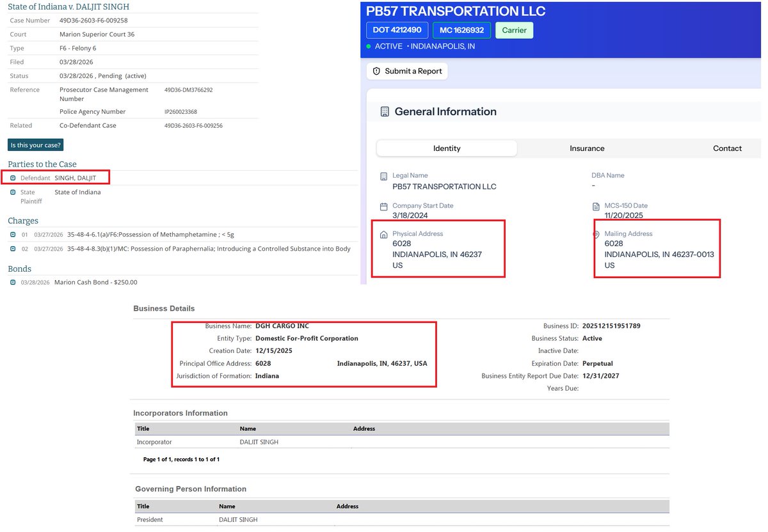Click the Carrier tag
This screenshot has width=768, height=532.
pos(515,30)
